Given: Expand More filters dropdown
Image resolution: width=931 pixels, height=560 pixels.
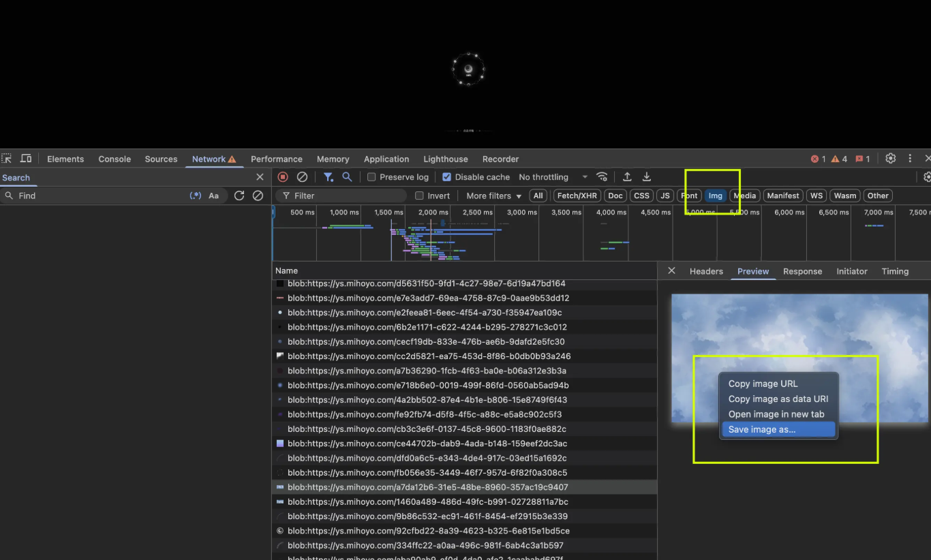Looking at the screenshot, I should point(493,196).
